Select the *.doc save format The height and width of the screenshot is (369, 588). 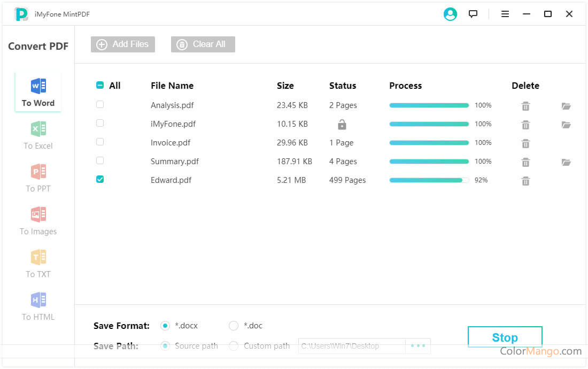[x=234, y=326]
